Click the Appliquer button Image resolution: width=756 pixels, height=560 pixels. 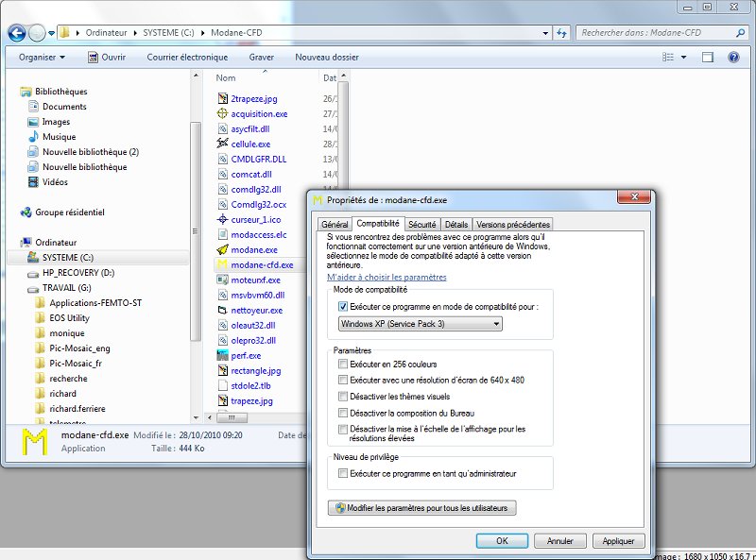point(618,541)
